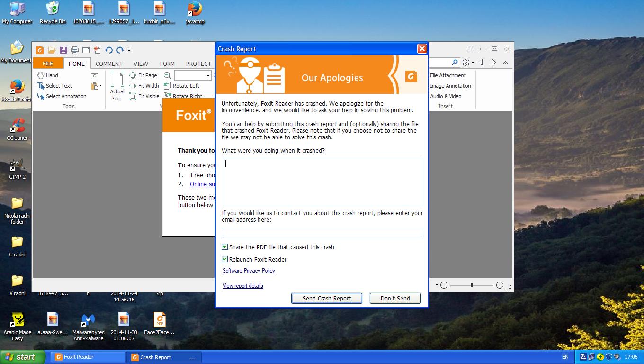Expand the paste clipboard dropdown arrow

100,86
